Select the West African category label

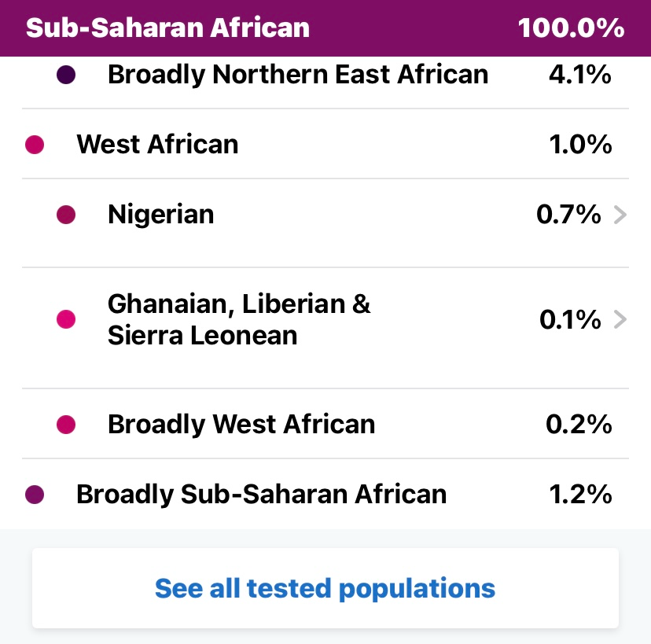click(157, 145)
